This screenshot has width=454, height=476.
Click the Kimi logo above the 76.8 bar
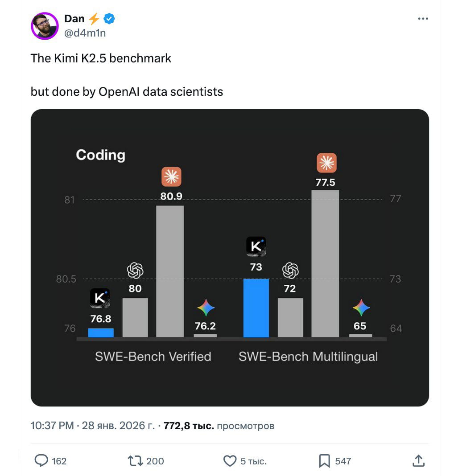click(x=100, y=298)
